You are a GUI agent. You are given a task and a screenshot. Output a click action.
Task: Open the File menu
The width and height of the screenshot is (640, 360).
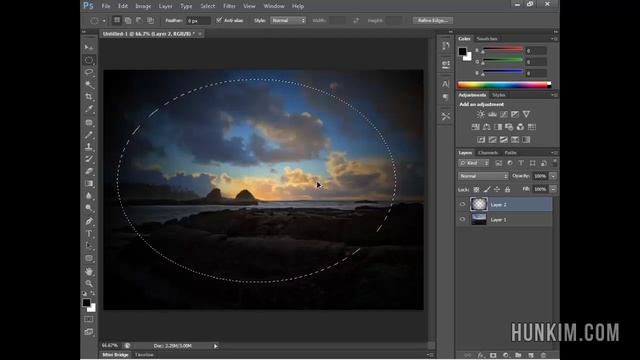106,6
